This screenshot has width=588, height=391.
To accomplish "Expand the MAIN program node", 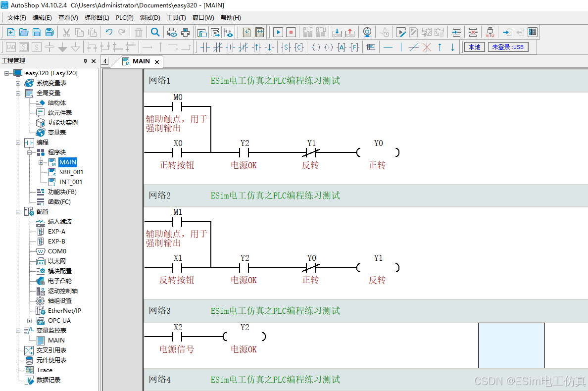I will 41,162.
